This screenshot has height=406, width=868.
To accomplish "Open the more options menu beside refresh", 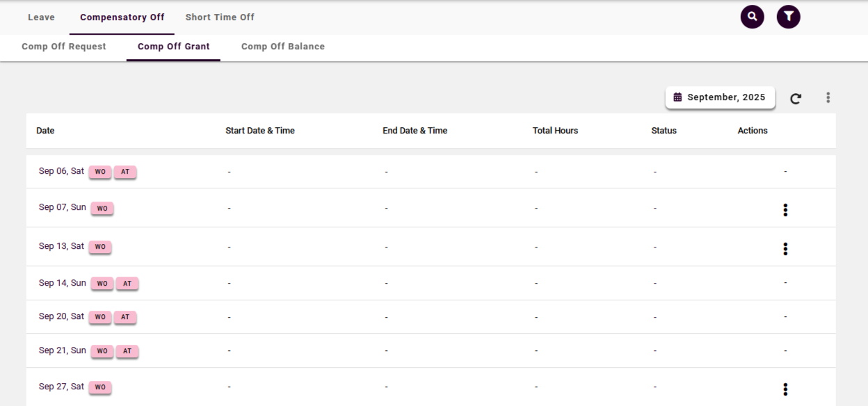I will 828,98.
